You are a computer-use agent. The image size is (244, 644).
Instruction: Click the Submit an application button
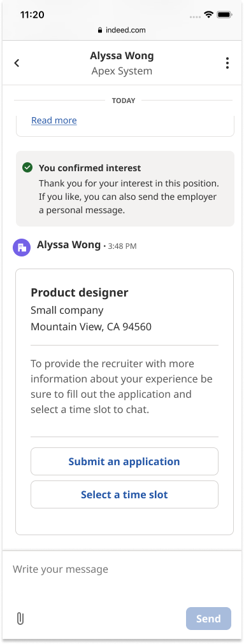click(x=124, y=461)
